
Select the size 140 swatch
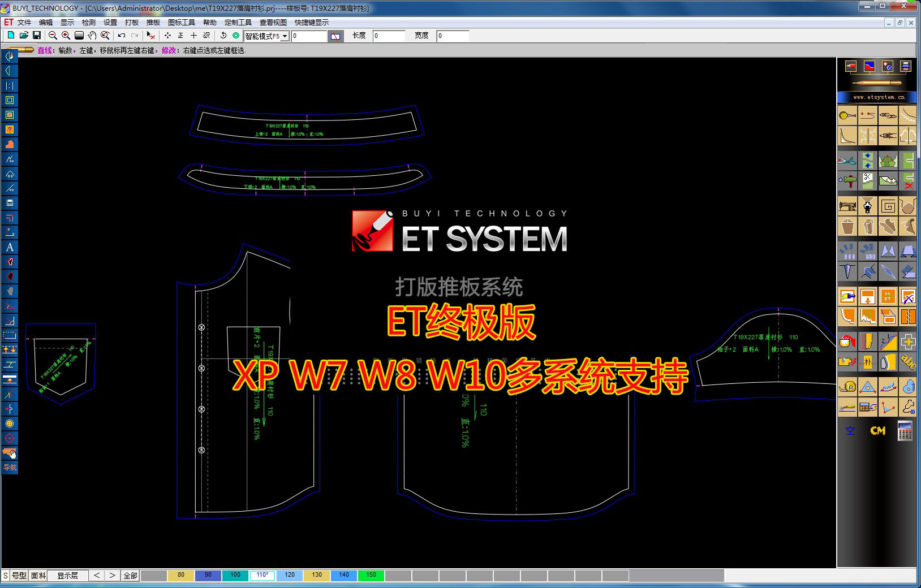pyautogui.click(x=344, y=576)
